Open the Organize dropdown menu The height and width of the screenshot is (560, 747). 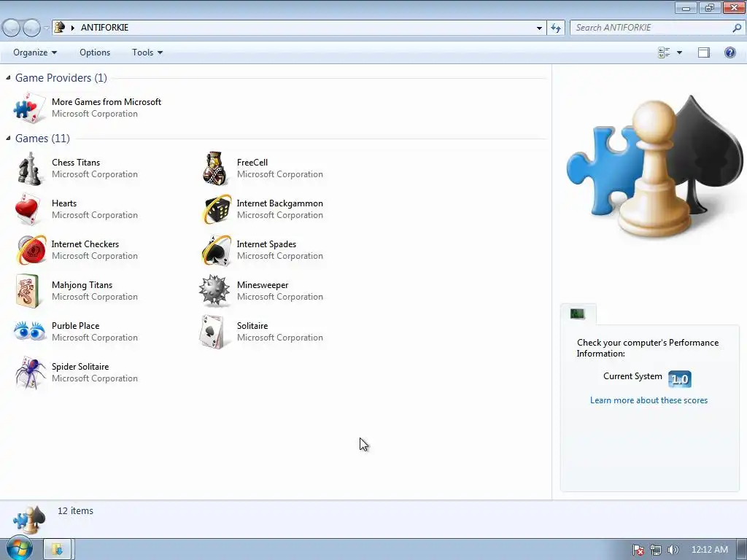(35, 52)
